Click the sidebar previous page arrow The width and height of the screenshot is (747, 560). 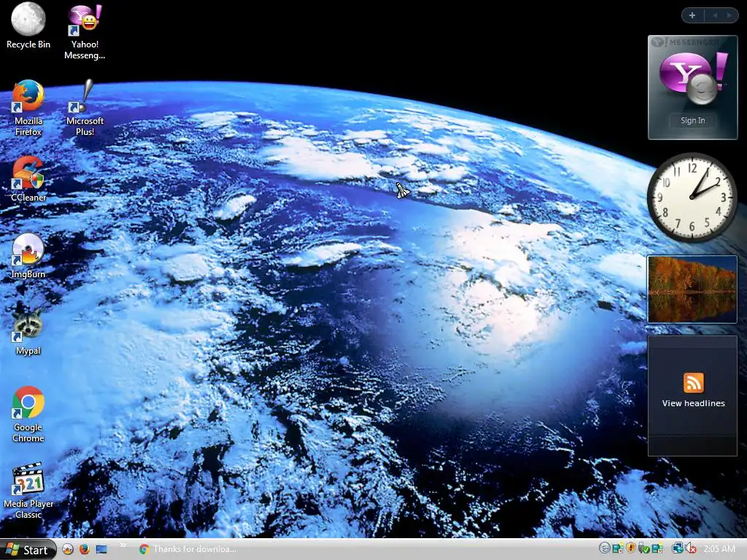[715, 16]
